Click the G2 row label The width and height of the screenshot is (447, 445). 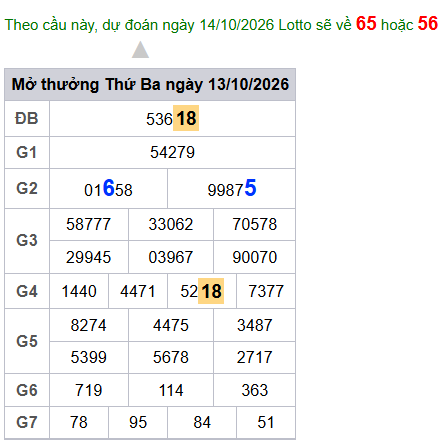[27, 189]
